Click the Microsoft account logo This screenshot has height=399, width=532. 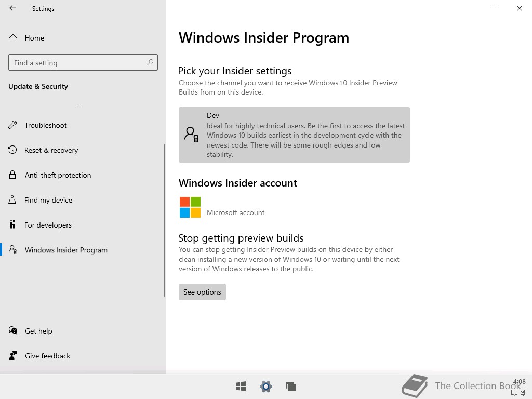[x=190, y=207]
